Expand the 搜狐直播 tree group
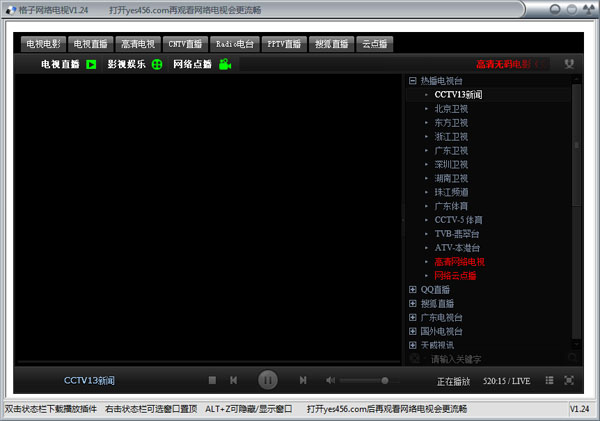 click(x=412, y=304)
